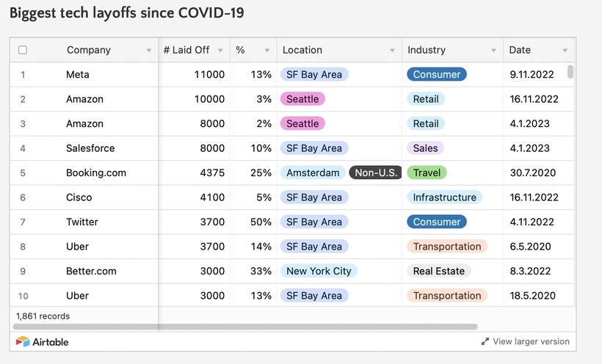Screen dimensions: 602x364
Task: Click the 1,861 records summary
Action: 43,316
